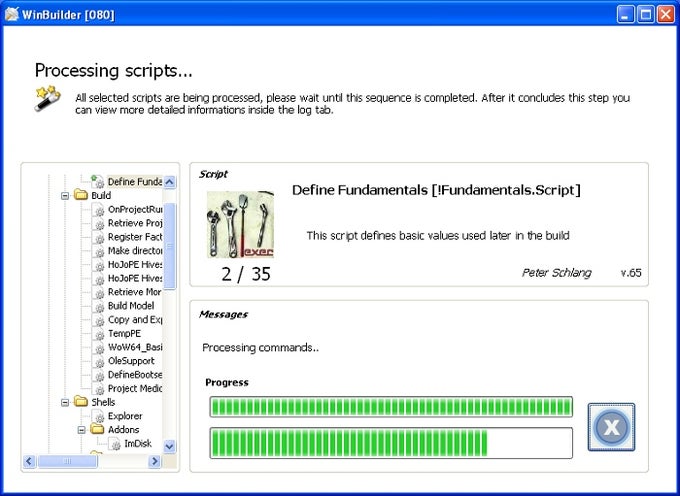This screenshot has width=680, height=496.
Task: Click the WinBuilder title bar app icon
Action: tap(12, 14)
